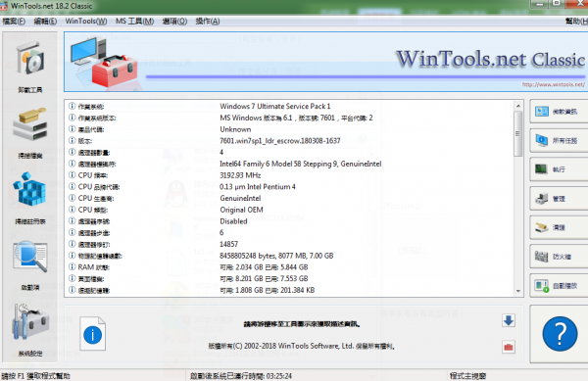Select '14857' processor revision value
This screenshot has width=588, height=381.
[x=228, y=244]
